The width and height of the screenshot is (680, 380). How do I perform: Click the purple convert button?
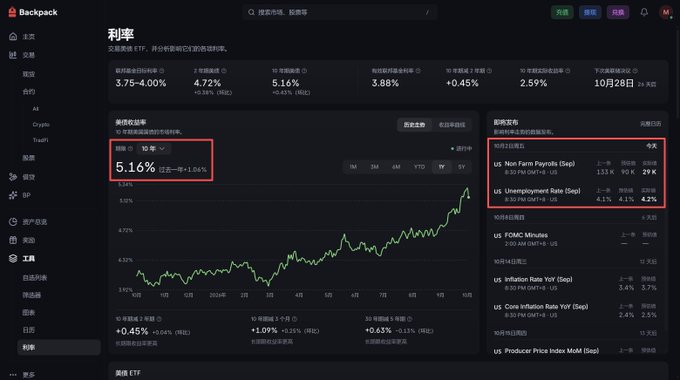pos(618,12)
